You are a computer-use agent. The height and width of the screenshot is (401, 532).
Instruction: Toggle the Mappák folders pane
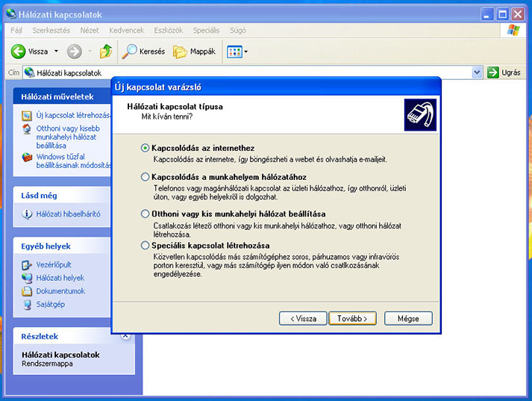(195, 52)
